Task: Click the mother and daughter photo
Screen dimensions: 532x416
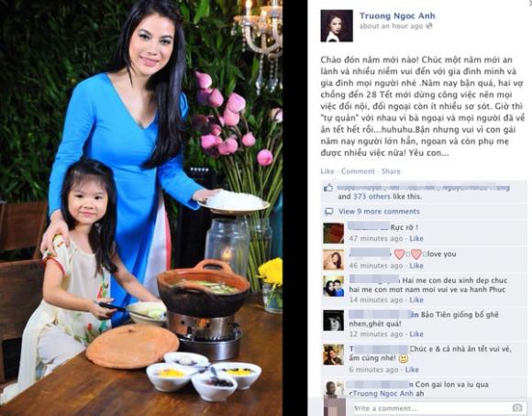Action: tap(141, 208)
